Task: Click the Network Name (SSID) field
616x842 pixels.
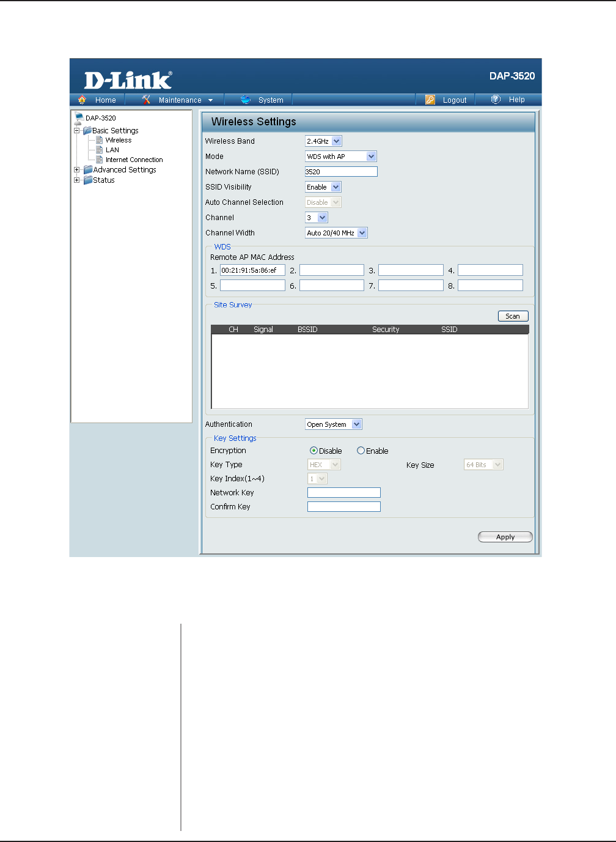Action: click(341, 172)
